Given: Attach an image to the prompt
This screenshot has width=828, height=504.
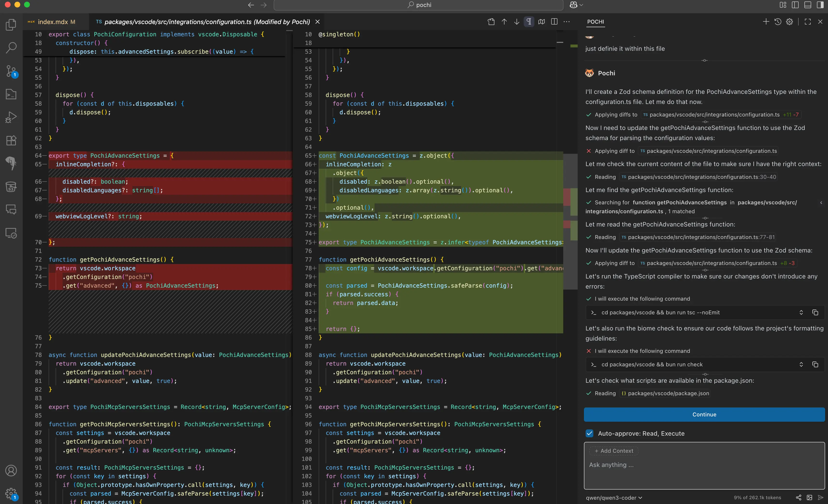Looking at the screenshot, I should [809, 498].
